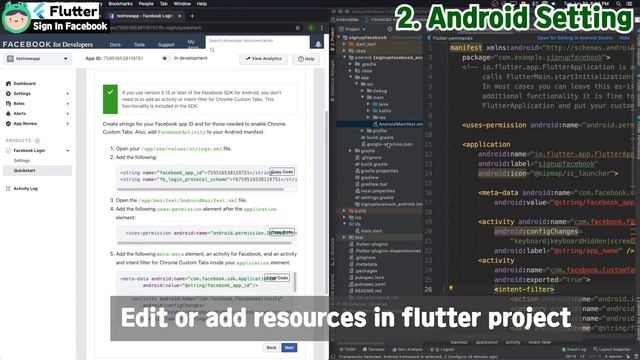Screen dimensions: 640x360
Task: Expand the .dart_tool folder
Action: tap(344, 44)
